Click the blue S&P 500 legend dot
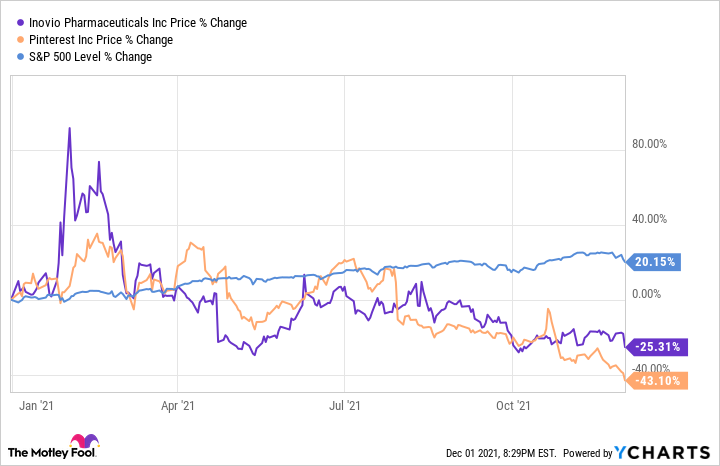The width and height of the screenshot is (720, 466). click(24, 57)
